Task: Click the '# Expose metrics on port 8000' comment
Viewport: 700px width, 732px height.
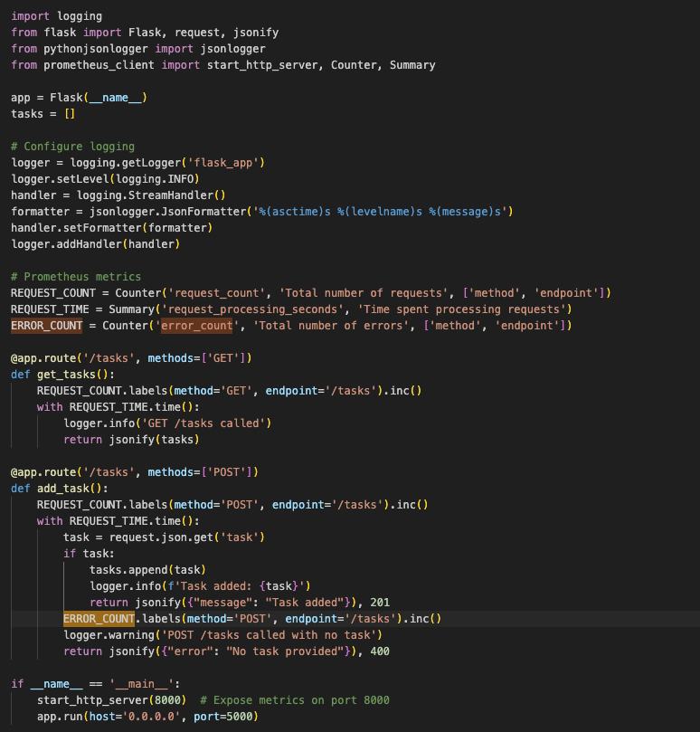Action: click(295, 700)
